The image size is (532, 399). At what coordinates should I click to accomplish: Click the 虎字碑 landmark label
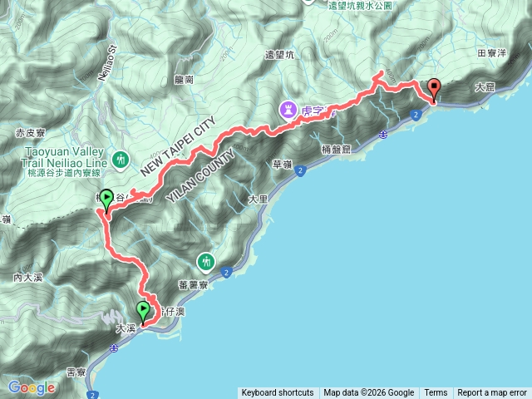pyautogui.click(x=318, y=111)
